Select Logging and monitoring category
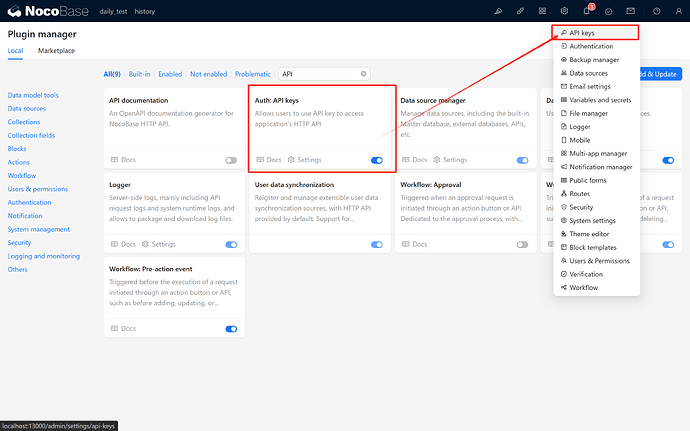 (44, 256)
